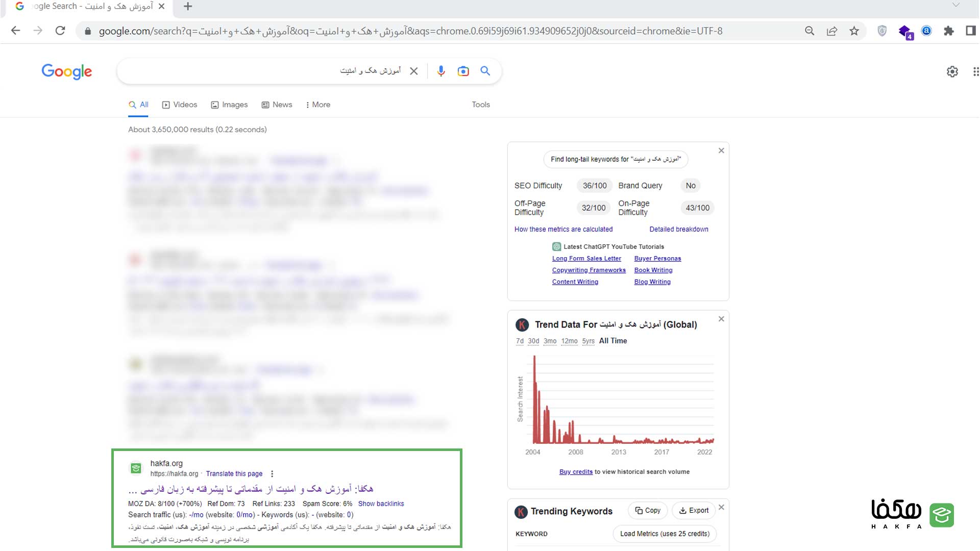
Task: Copy the Trending Keywords list
Action: tap(648, 510)
